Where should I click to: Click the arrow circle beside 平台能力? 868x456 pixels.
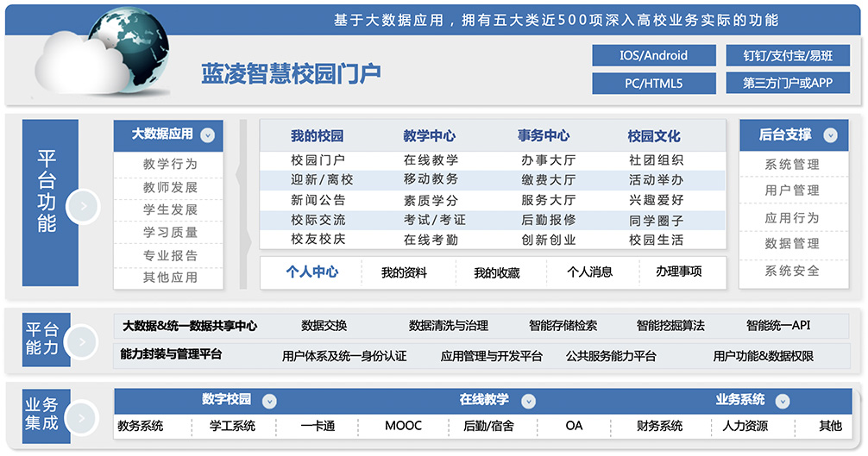click(x=81, y=342)
